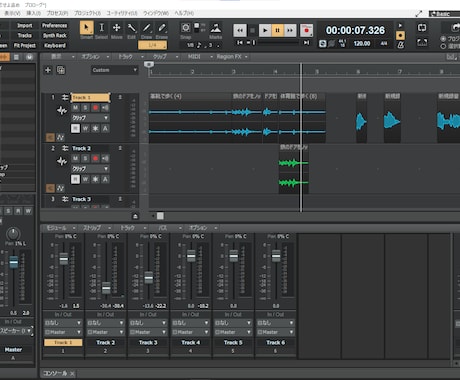
Task: Toggle input echo on Track 1
Action: [x=105, y=108]
